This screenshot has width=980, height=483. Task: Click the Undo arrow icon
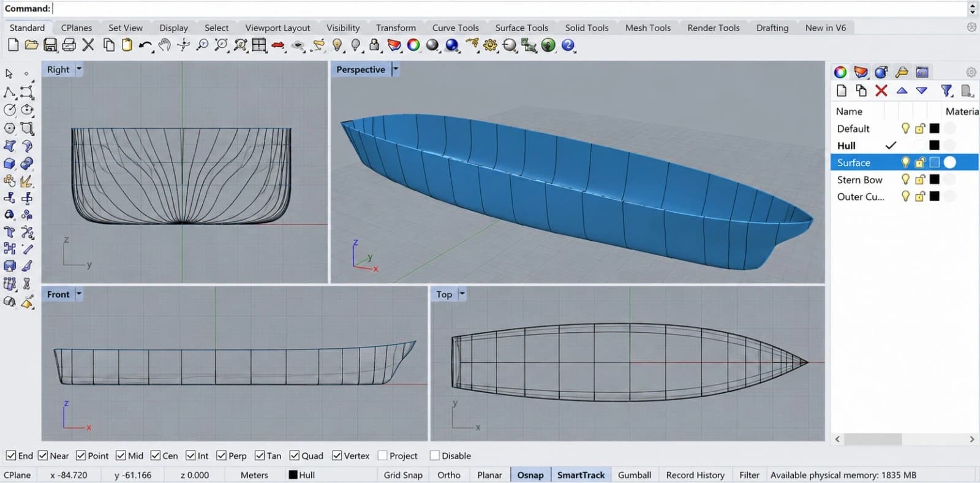145,45
